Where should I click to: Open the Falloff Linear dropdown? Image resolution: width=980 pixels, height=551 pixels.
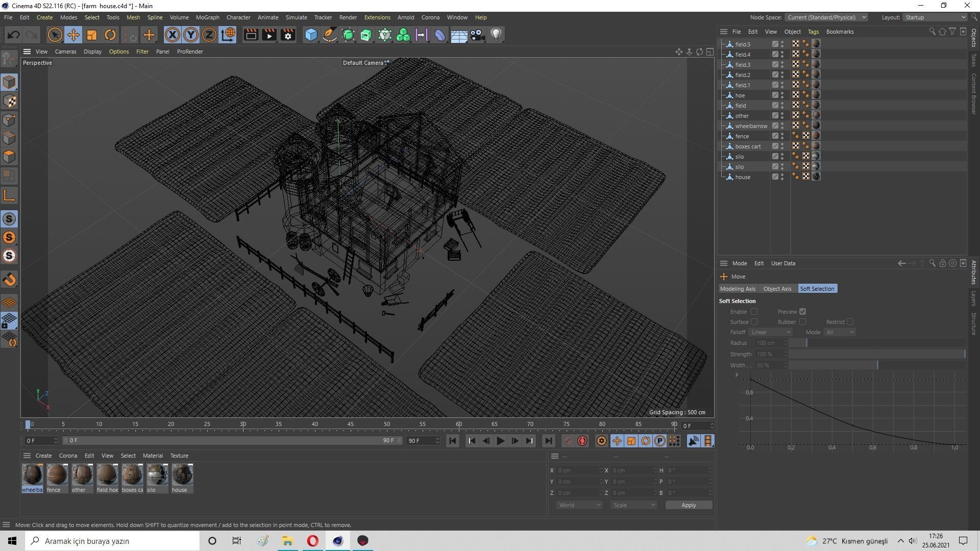771,332
